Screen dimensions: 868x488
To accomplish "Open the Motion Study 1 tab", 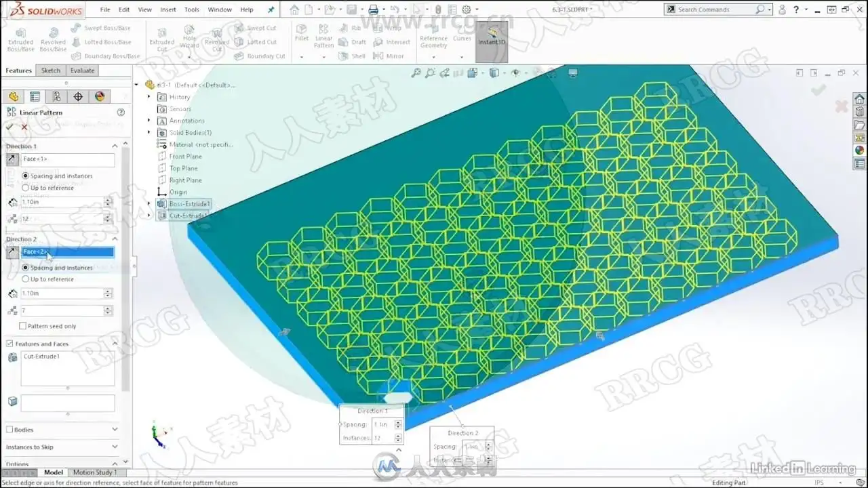I will (95, 472).
